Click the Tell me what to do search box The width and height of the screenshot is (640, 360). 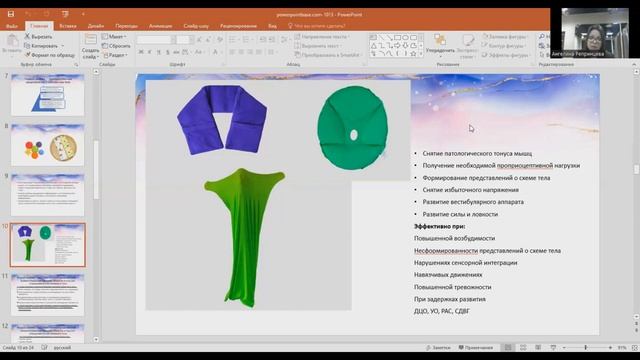[317, 26]
